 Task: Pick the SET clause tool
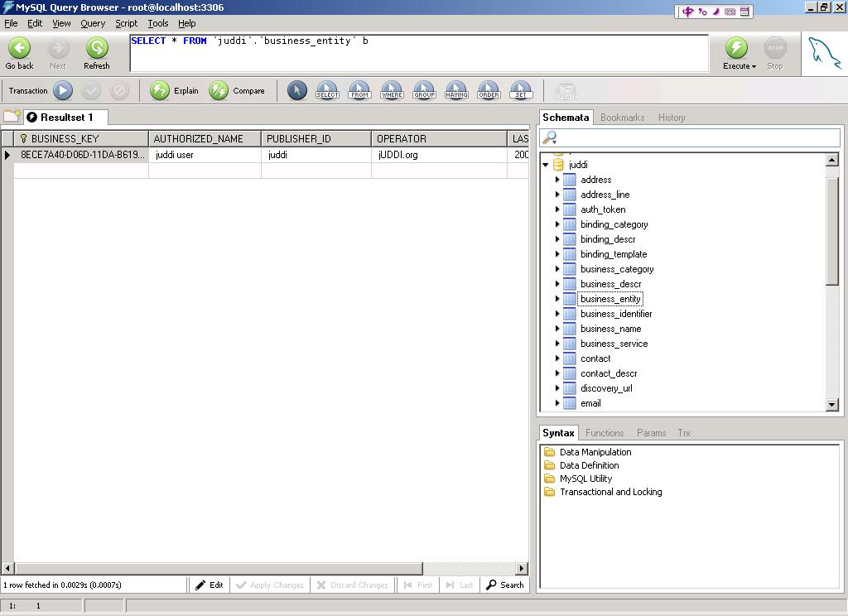tap(521, 90)
